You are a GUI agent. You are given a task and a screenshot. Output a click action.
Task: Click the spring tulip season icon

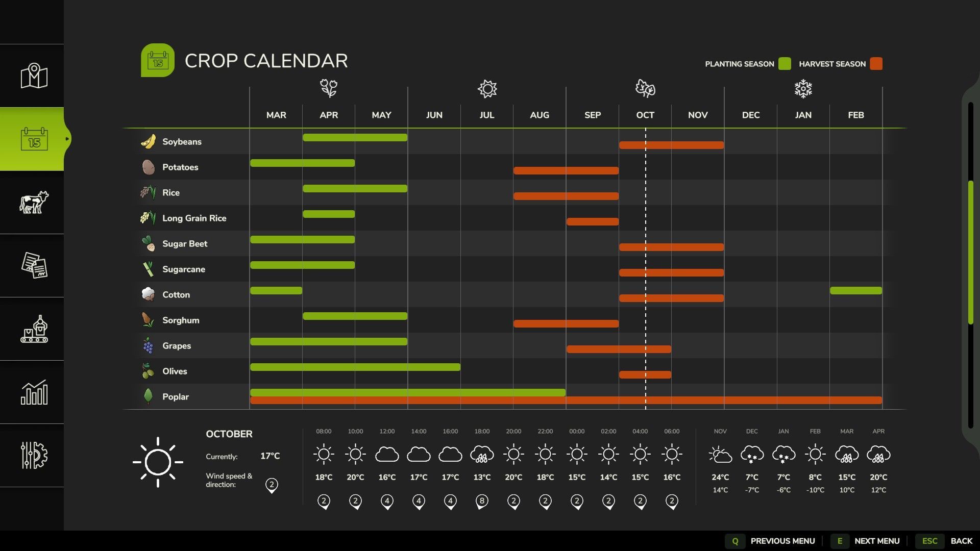(329, 88)
